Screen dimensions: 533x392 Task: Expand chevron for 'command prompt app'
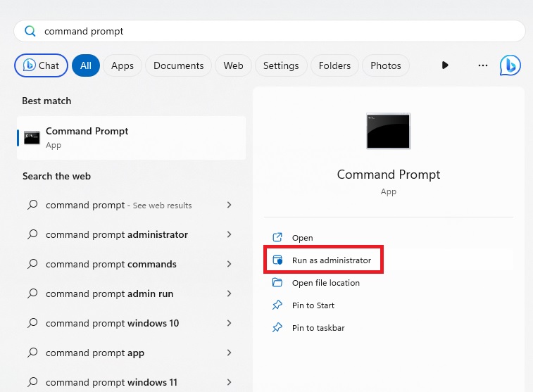pos(229,353)
